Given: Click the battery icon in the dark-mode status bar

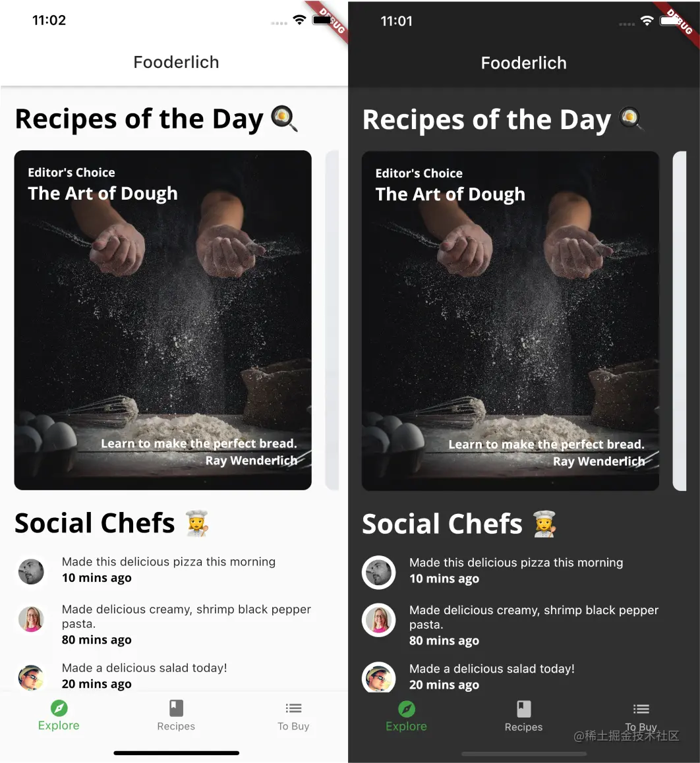Looking at the screenshot, I should pos(670,21).
